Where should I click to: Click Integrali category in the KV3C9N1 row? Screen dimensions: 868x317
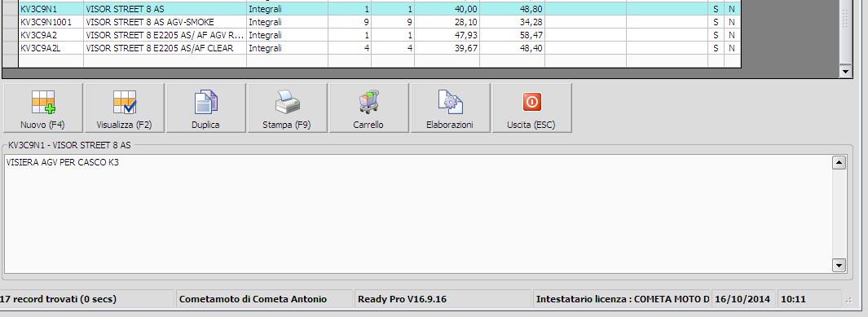pyautogui.click(x=288, y=9)
